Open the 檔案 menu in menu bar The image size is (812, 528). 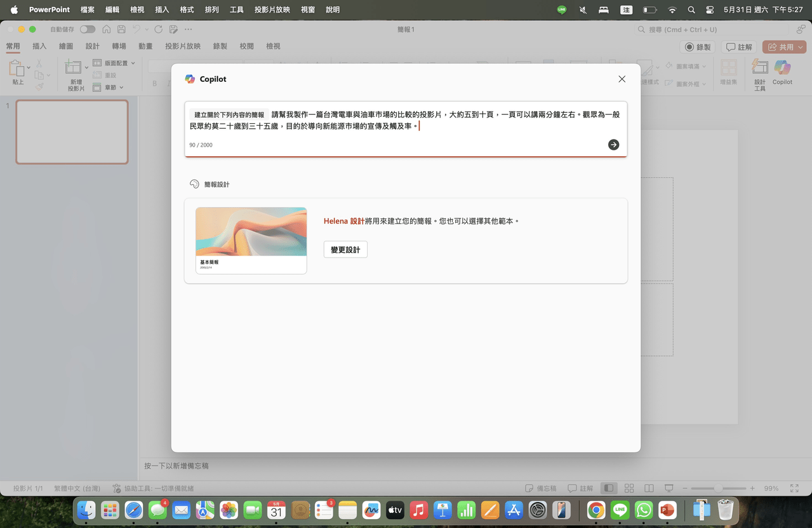(88, 10)
